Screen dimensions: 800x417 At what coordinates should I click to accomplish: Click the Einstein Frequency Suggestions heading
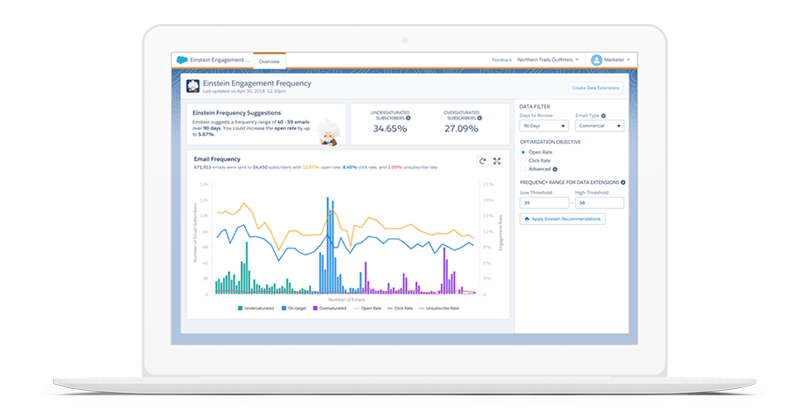pyautogui.click(x=237, y=113)
